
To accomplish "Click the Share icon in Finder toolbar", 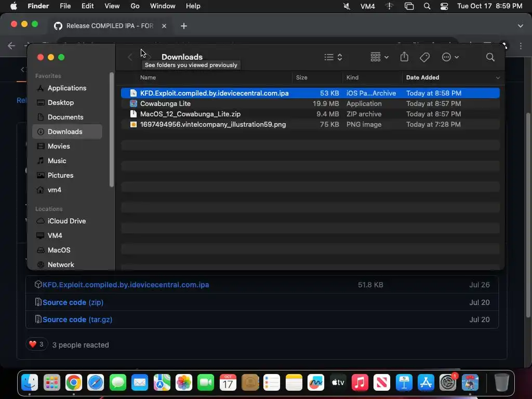I will (404, 57).
